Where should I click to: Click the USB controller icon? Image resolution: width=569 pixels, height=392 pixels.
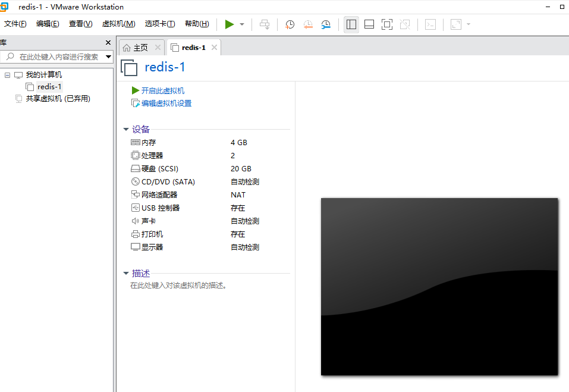pyautogui.click(x=136, y=208)
